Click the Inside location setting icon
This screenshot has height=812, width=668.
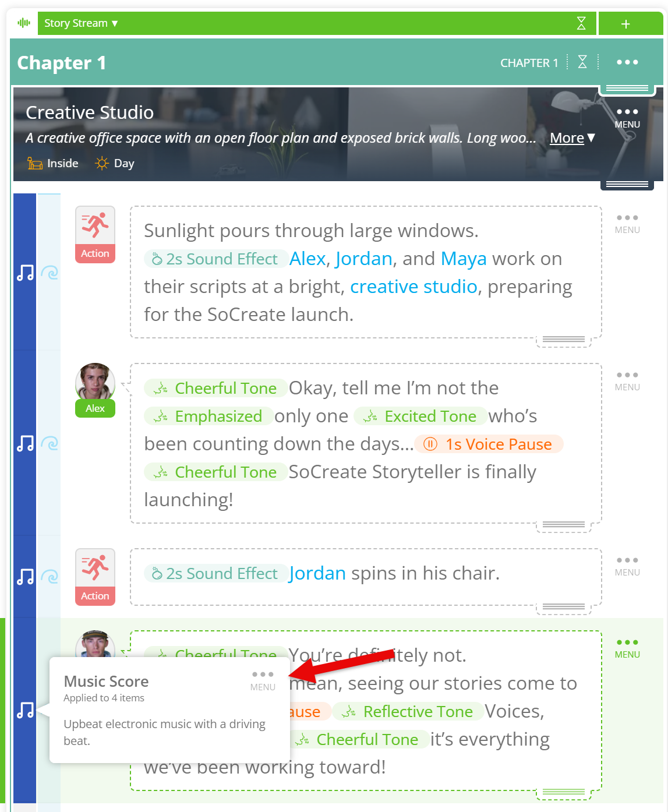(36, 163)
